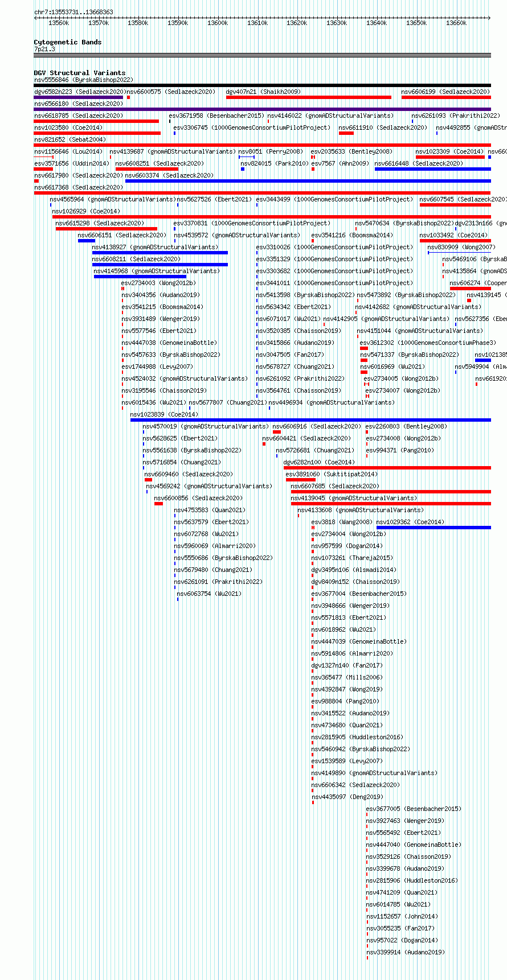Open nsv6603374 (Sedlazeck2020) variant label

(170, 175)
